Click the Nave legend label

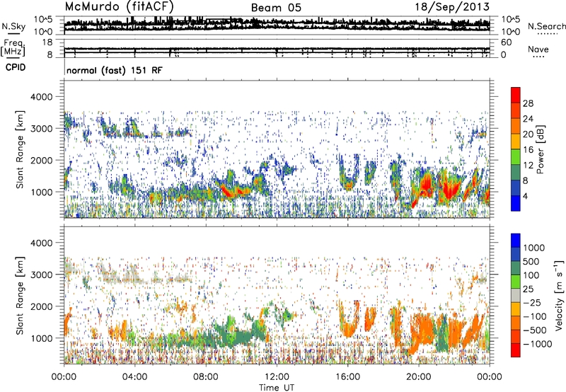pos(538,49)
